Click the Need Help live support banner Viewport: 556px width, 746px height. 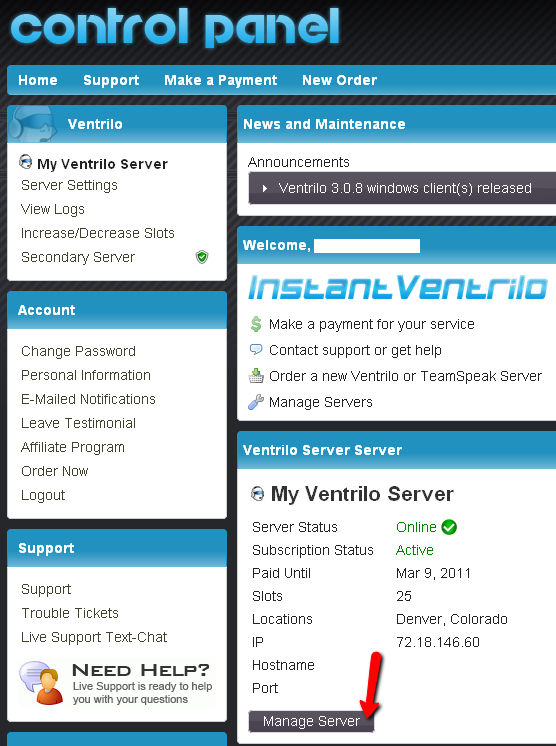[117, 683]
